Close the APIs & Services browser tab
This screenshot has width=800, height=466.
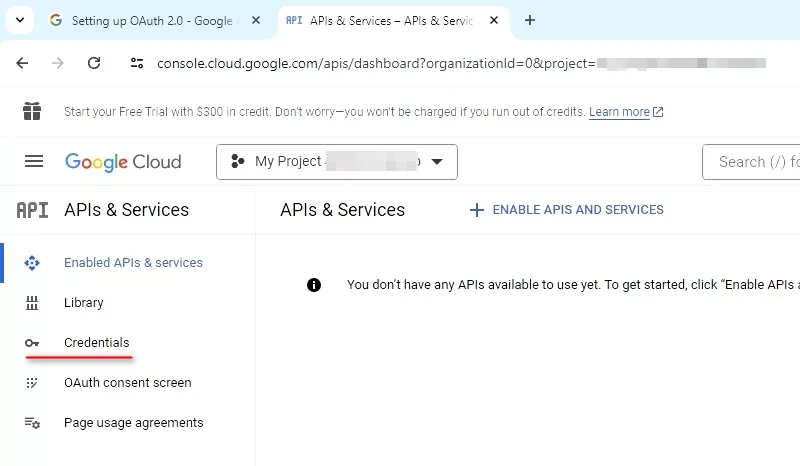[494, 20]
